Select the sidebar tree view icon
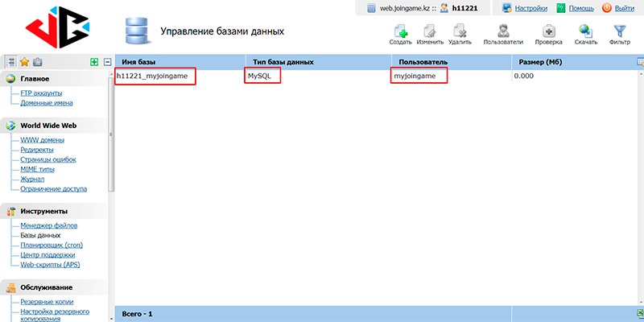 pyautogui.click(x=11, y=62)
